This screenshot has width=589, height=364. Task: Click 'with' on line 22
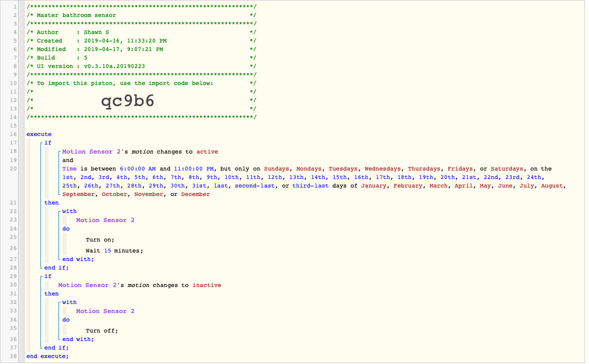click(x=69, y=211)
